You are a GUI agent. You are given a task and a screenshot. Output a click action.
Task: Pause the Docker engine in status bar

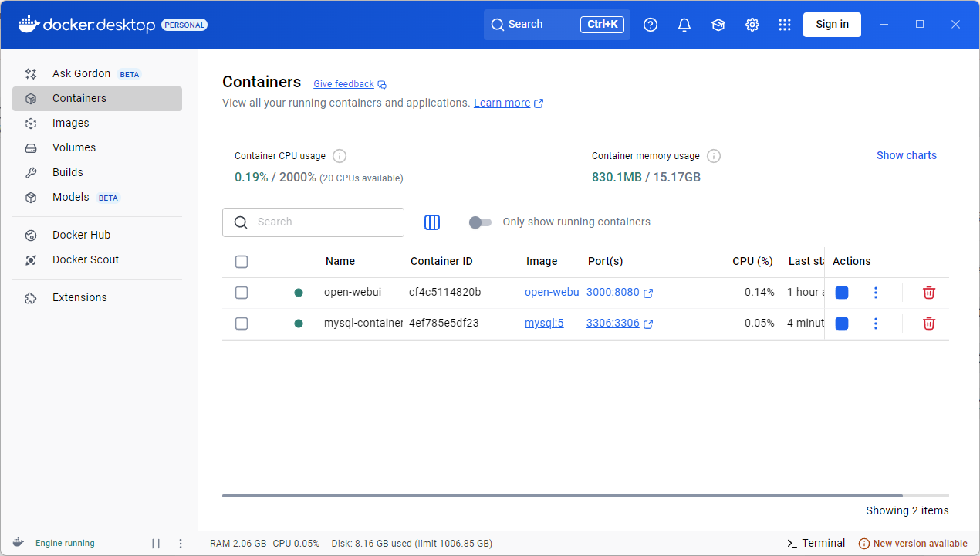click(156, 544)
